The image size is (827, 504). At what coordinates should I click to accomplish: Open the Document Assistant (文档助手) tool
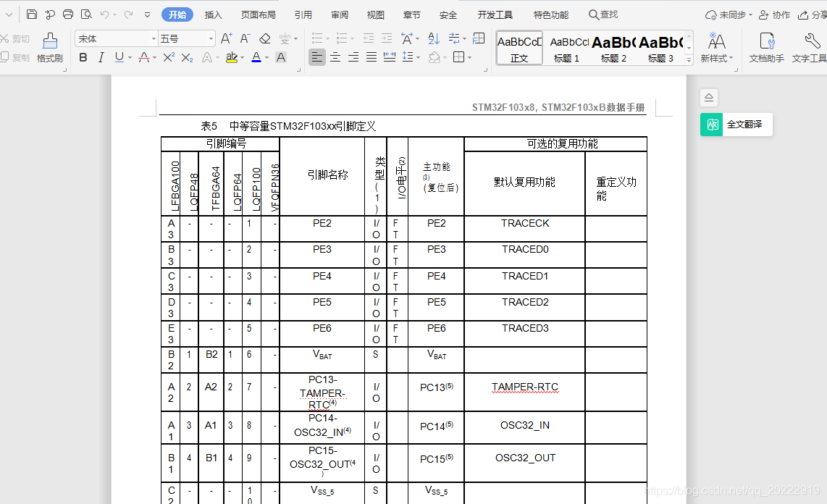pos(766,48)
